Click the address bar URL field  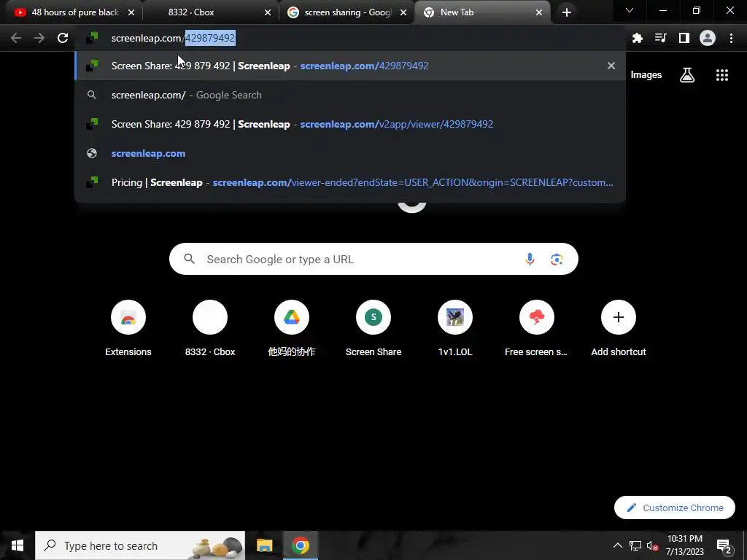tap(350, 38)
